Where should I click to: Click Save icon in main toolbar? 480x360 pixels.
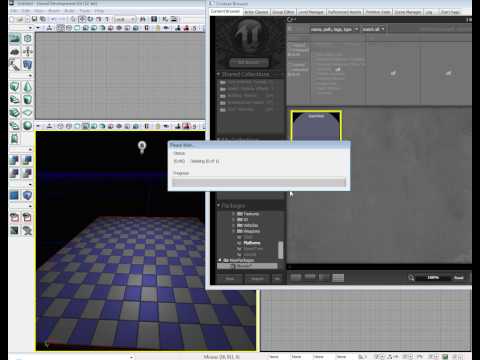(34, 19)
